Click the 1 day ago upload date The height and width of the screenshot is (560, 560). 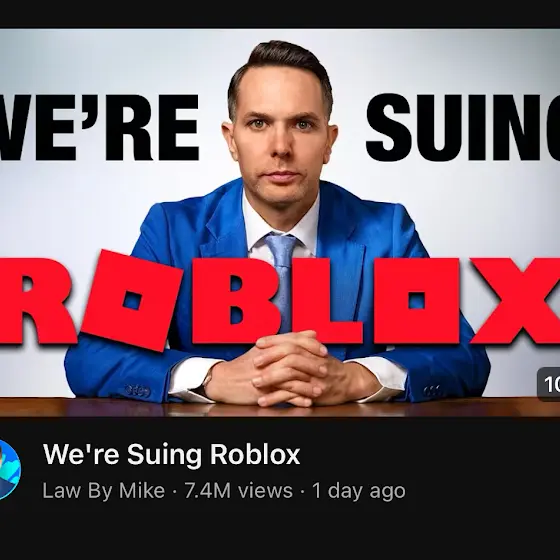[359, 491]
